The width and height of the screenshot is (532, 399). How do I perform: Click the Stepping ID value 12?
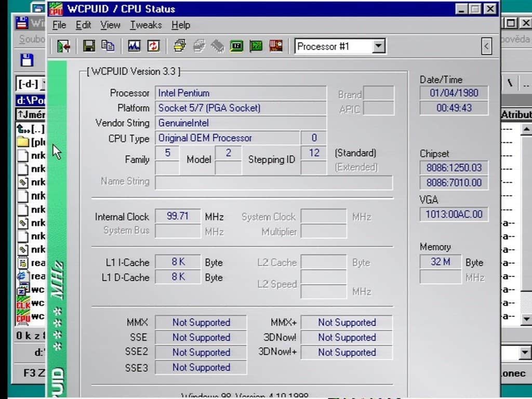pos(314,153)
